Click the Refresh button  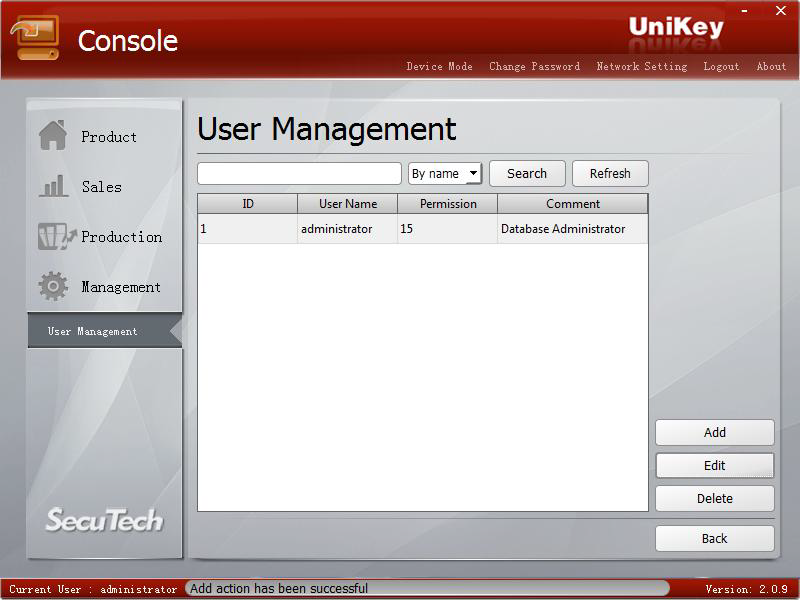(x=610, y=173)
